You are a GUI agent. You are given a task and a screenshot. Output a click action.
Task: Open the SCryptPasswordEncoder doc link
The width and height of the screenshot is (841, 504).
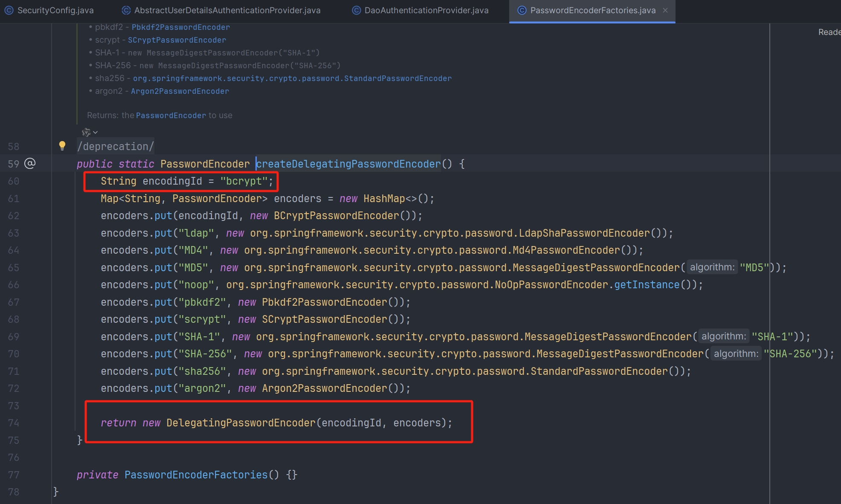pos(177,40)
